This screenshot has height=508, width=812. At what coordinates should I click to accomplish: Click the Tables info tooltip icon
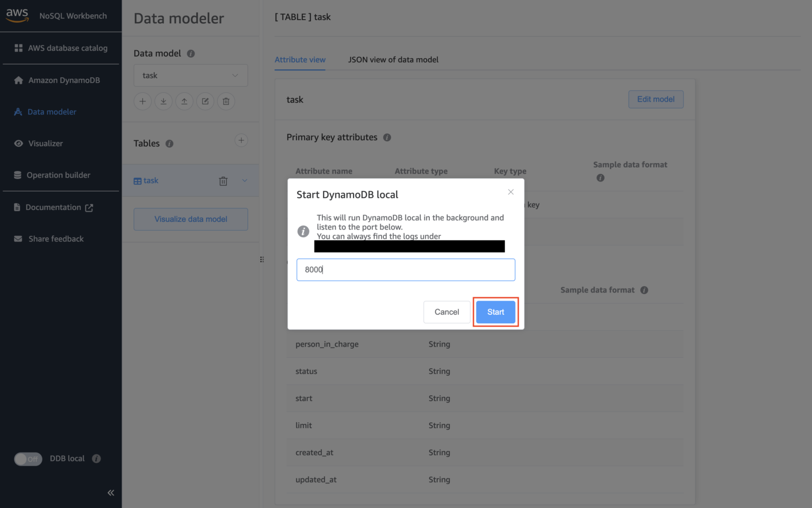click(169, 143)
